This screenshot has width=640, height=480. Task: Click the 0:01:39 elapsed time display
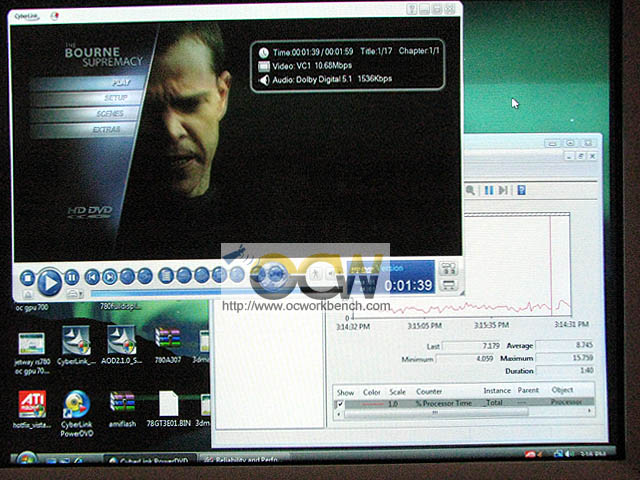tap(409, 285)
